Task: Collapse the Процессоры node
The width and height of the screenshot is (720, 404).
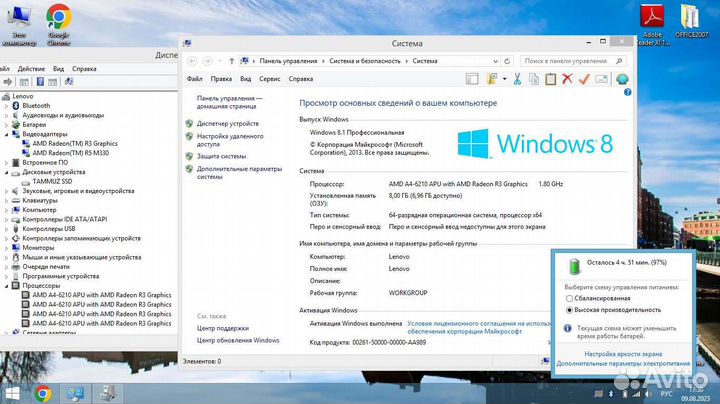Action: point(6,286)
